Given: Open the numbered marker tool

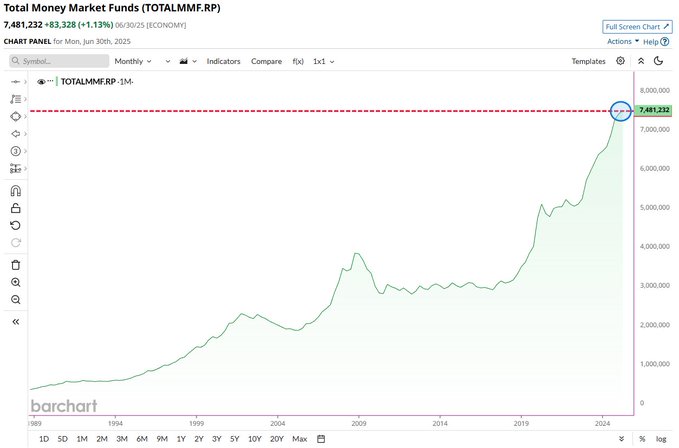Looking at the screenshot, I should pyautogui.click(x=16, y=151).
